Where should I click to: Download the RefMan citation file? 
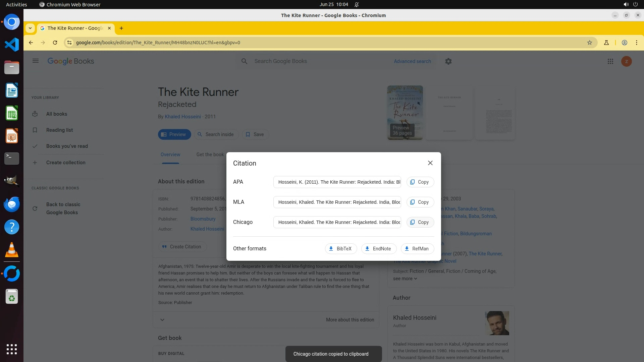tap(417, 249)
